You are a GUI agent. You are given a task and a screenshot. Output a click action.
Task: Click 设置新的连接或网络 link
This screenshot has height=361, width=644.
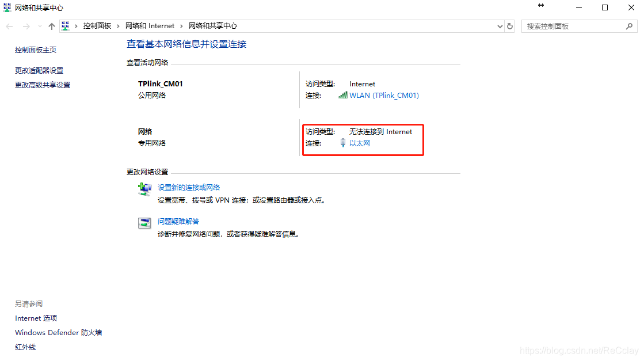189,187
